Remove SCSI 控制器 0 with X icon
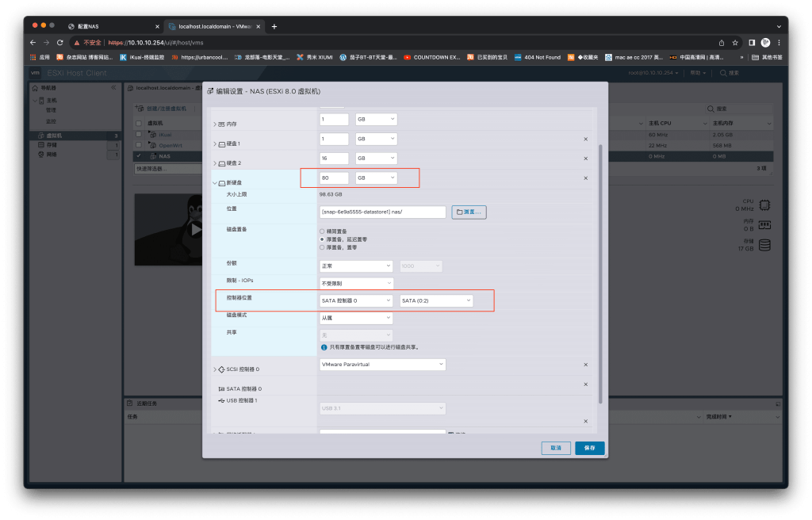Screen dimensions: 812x520 point(585,365)
